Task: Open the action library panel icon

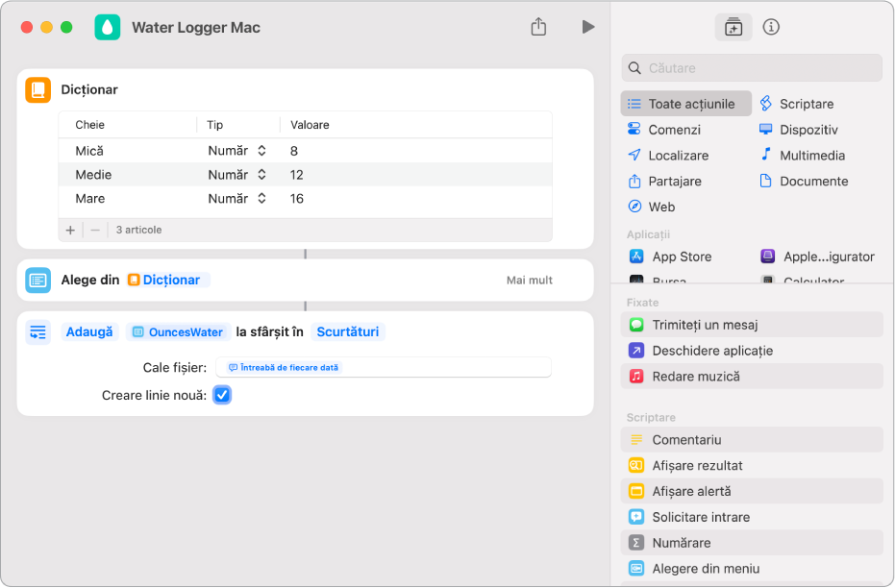Action: click(733, 27)
